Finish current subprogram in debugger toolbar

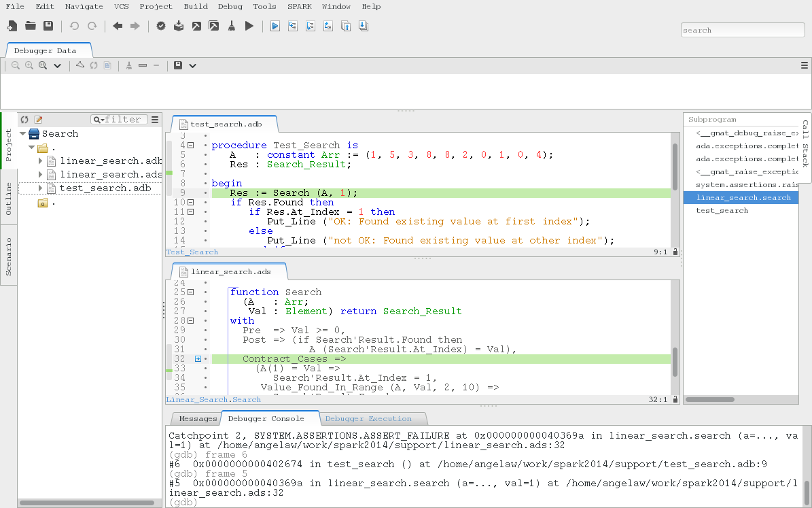click(x=328, y=26)
